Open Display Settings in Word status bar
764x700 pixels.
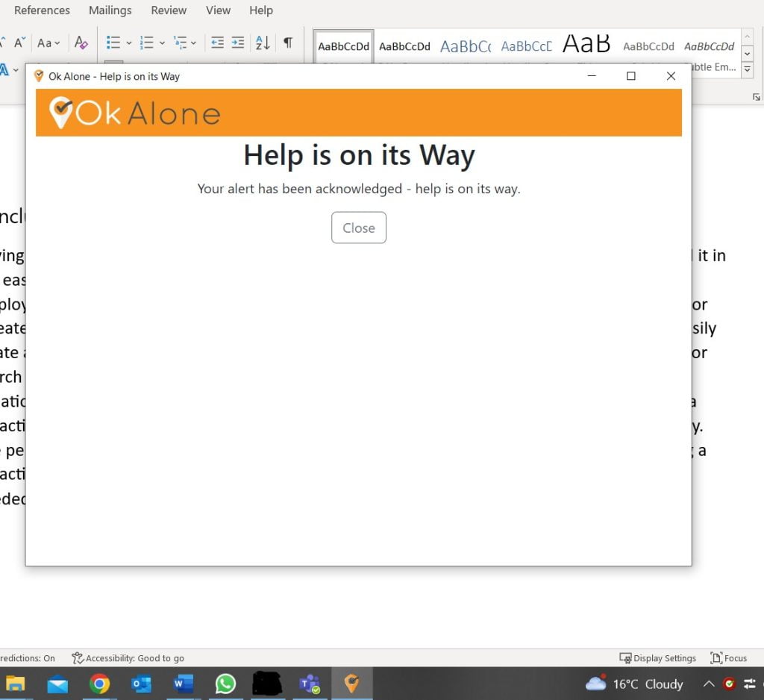pyautogui.click(x=657, y=658)
